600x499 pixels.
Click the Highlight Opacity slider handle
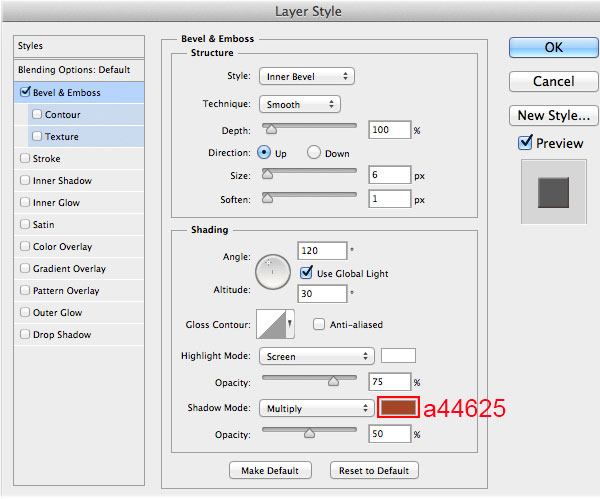(333, 381)
